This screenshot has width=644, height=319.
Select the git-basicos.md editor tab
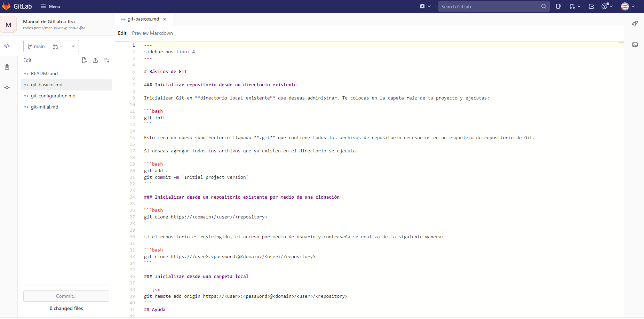coord(143,19)
